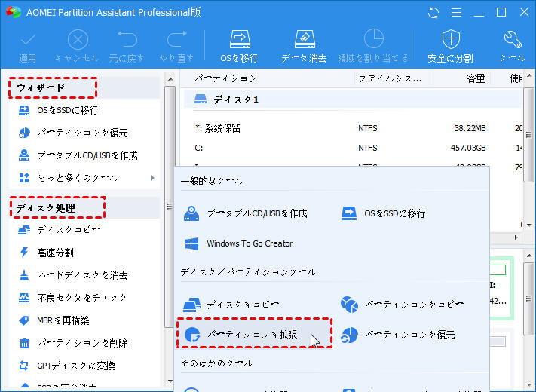The height and width of the screenshot is (392, 536).
Task: Click the パーティション column header
Action: (225, 78)
